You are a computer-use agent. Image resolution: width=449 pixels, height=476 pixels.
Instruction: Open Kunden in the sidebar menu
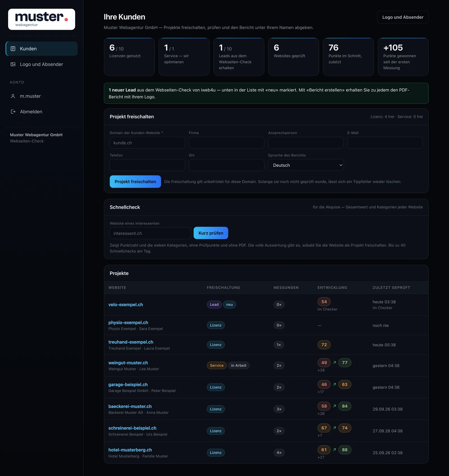42,49
